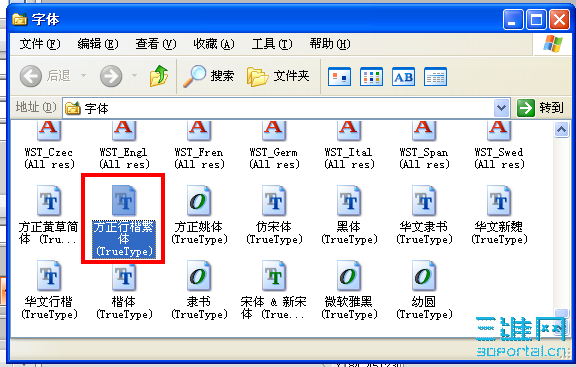Select the 仿宋体 TrueType font

(274, 215)
